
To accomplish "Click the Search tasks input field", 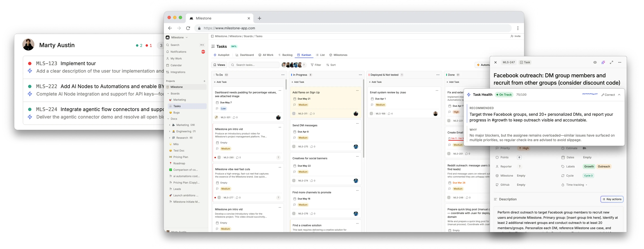I will pos(254,65).
